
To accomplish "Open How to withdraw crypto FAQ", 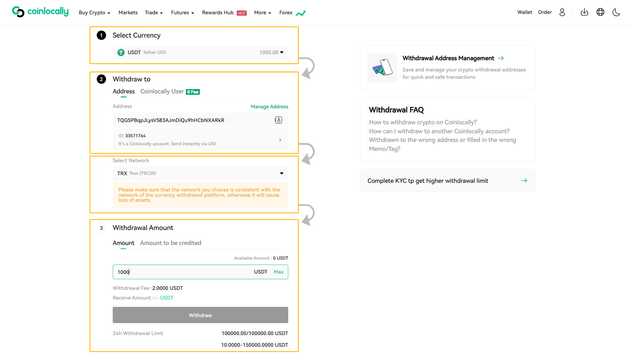I will [423, 122].
